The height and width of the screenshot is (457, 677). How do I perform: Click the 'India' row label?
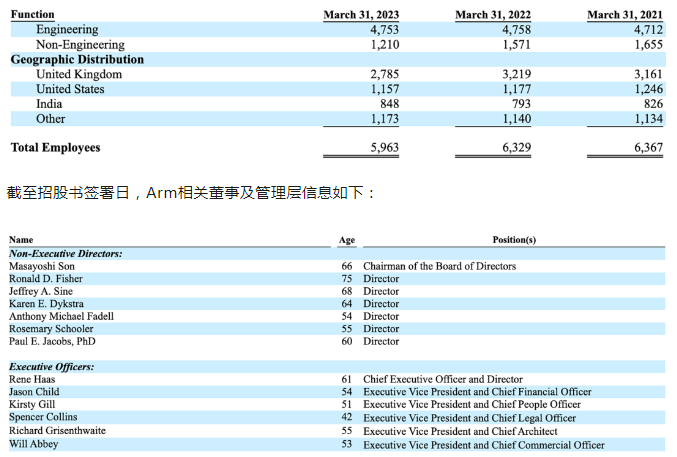click(49, 104)
